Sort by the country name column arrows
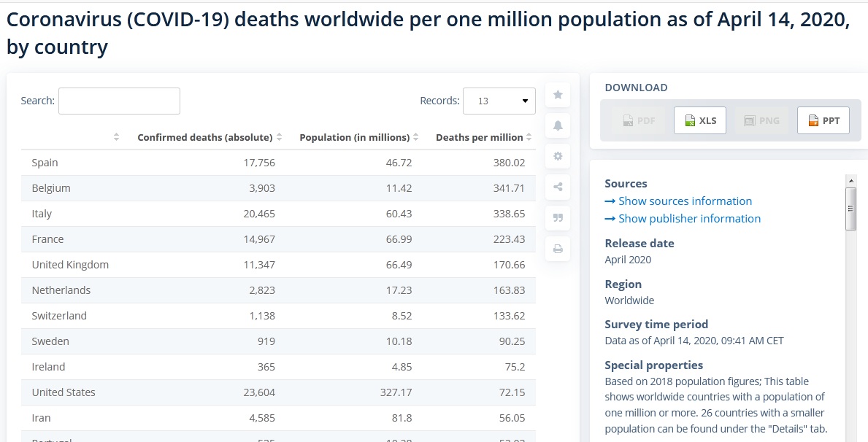The width and height of the screenshot is (868, 442). pos(117,137)
